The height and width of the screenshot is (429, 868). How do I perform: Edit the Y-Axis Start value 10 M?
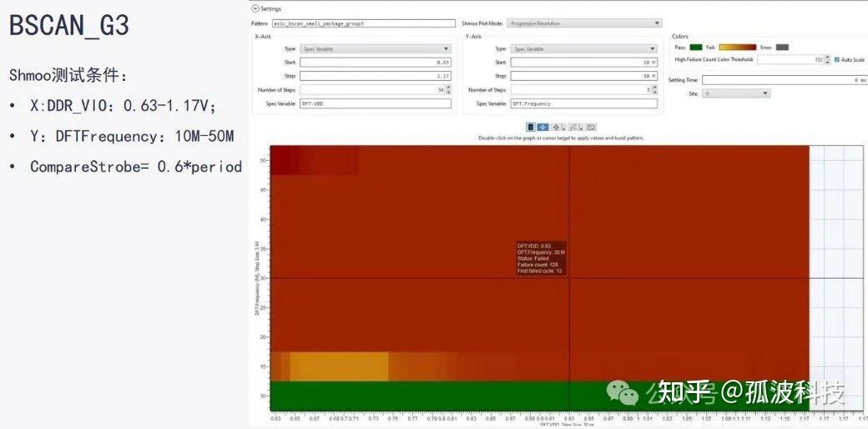tap(584, 63)
